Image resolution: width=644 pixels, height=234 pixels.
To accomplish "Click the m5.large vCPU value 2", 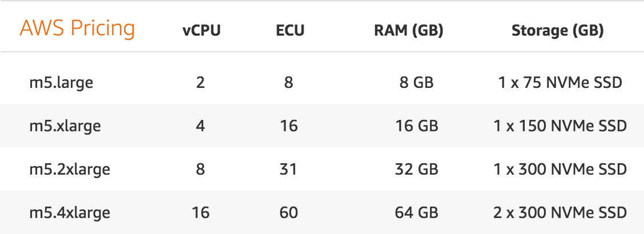I will [x=200, y=83].
